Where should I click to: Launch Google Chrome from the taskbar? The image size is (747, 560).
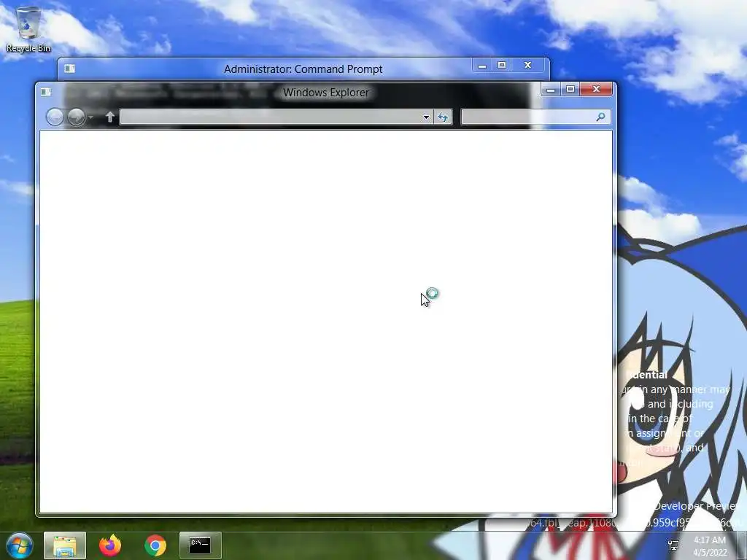point(155,545)
